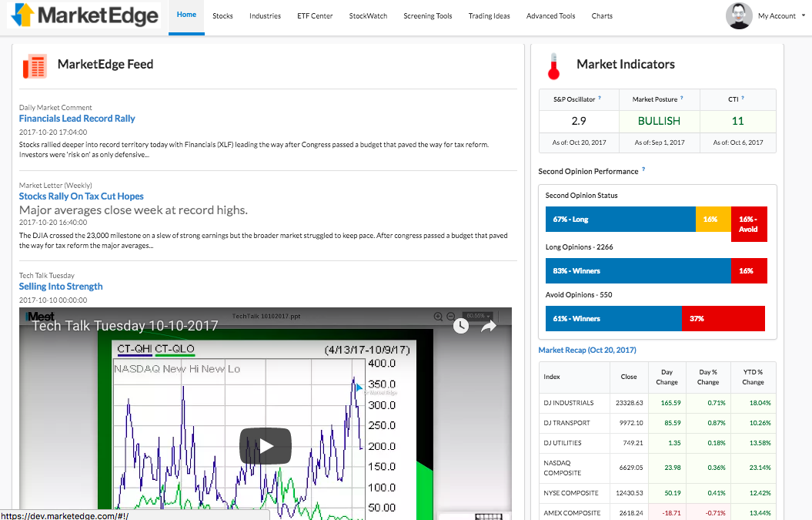Screen dimensions: 812x520
Task: Click the Market Indicators thermometer icon
Action: [553, 66]
